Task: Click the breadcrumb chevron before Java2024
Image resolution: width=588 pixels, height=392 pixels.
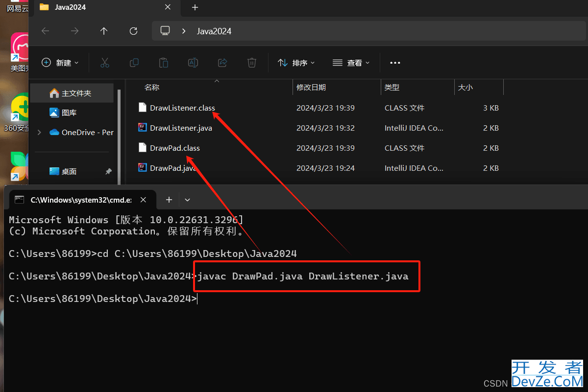Action: coord(184,31)
